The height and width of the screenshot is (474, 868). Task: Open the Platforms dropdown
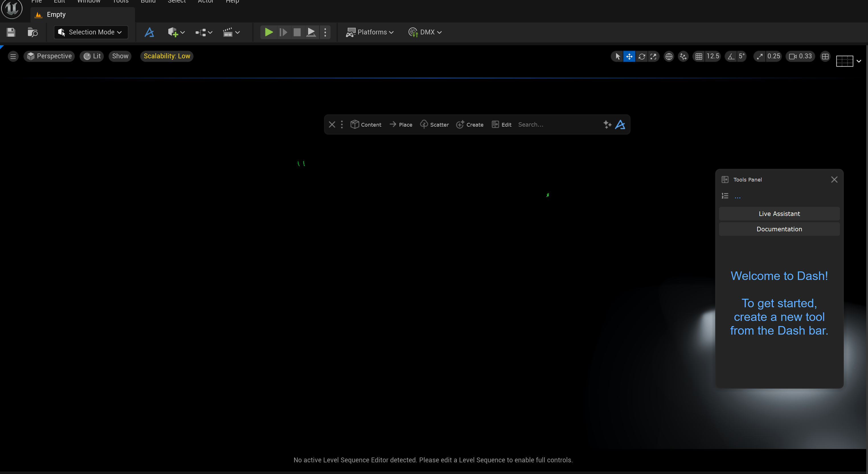click(x=370, y=32)
